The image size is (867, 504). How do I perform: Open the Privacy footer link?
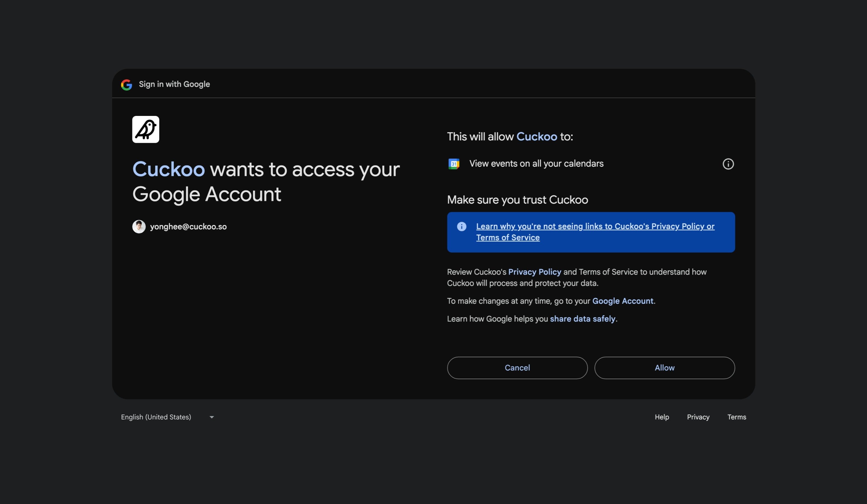pos(698,417)
